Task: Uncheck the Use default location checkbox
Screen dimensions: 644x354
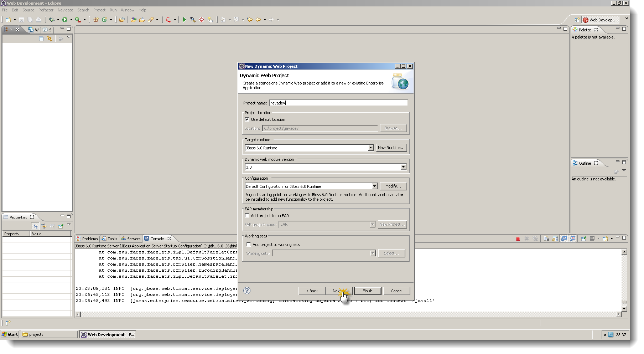Action: 247,119
